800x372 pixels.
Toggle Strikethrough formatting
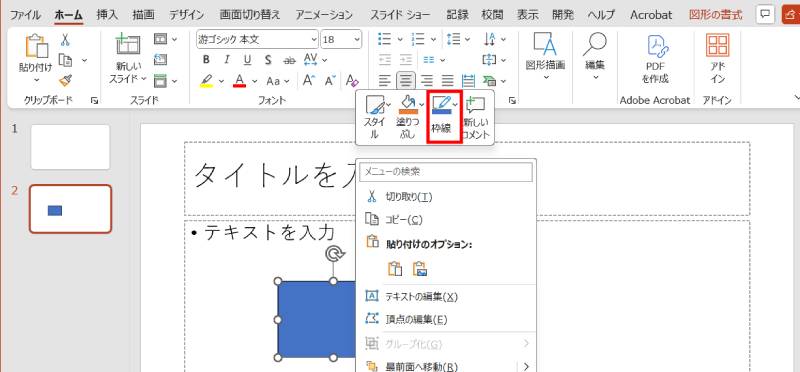coord(289,60)
